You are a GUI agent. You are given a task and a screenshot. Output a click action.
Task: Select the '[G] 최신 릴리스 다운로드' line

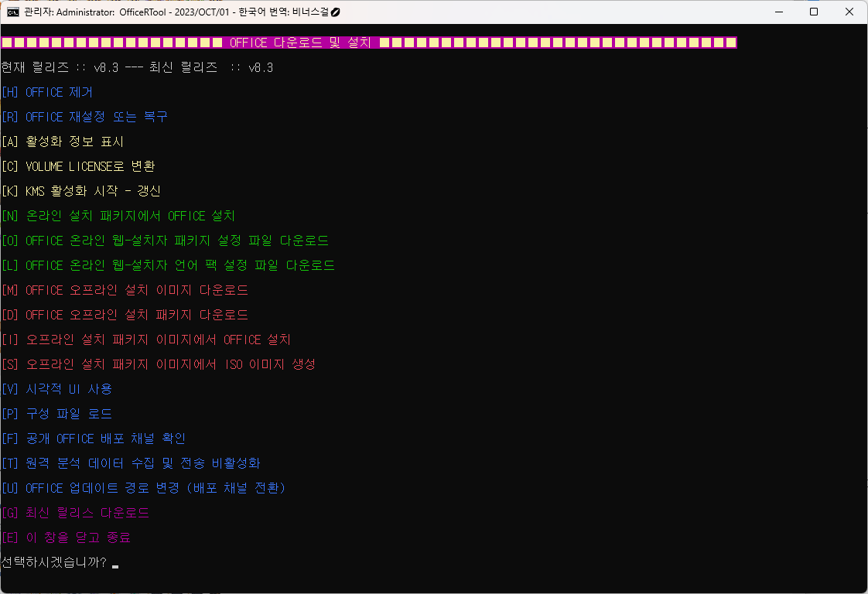point(75,514)
